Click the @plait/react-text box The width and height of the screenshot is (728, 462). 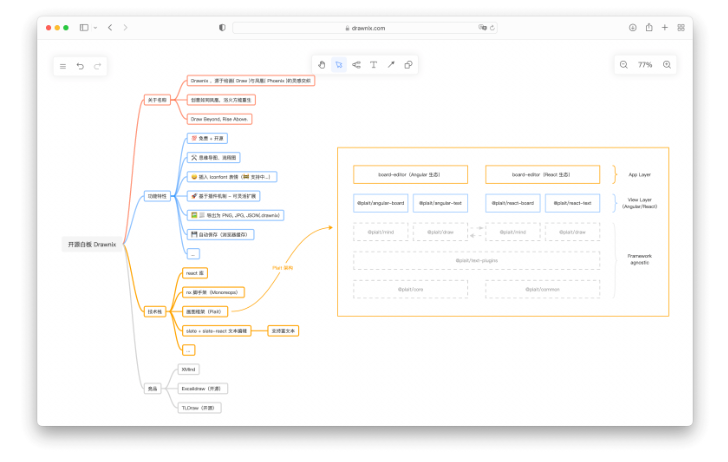572,203
